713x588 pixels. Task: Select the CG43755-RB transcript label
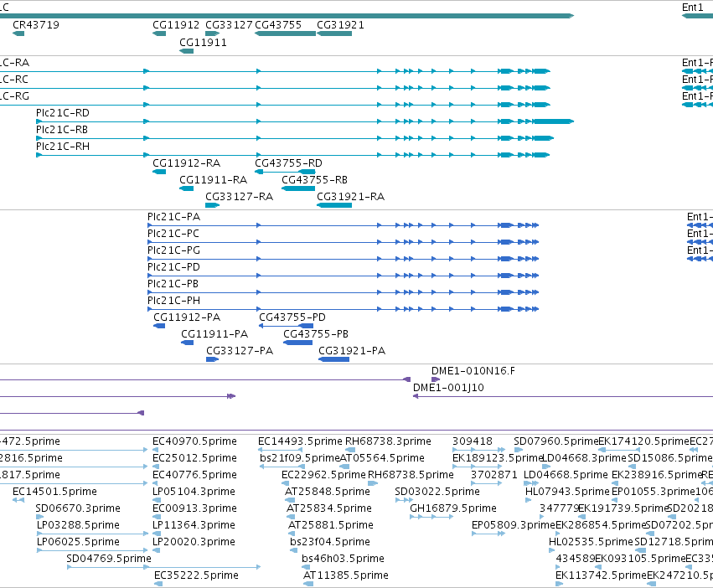(x=315, y=180)
